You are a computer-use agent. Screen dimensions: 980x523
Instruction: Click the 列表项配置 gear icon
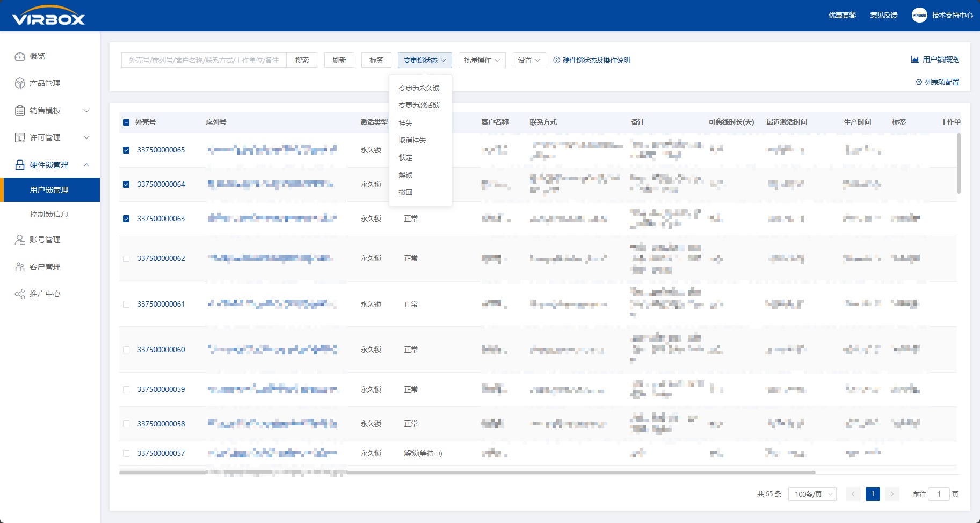click(919, 82)
